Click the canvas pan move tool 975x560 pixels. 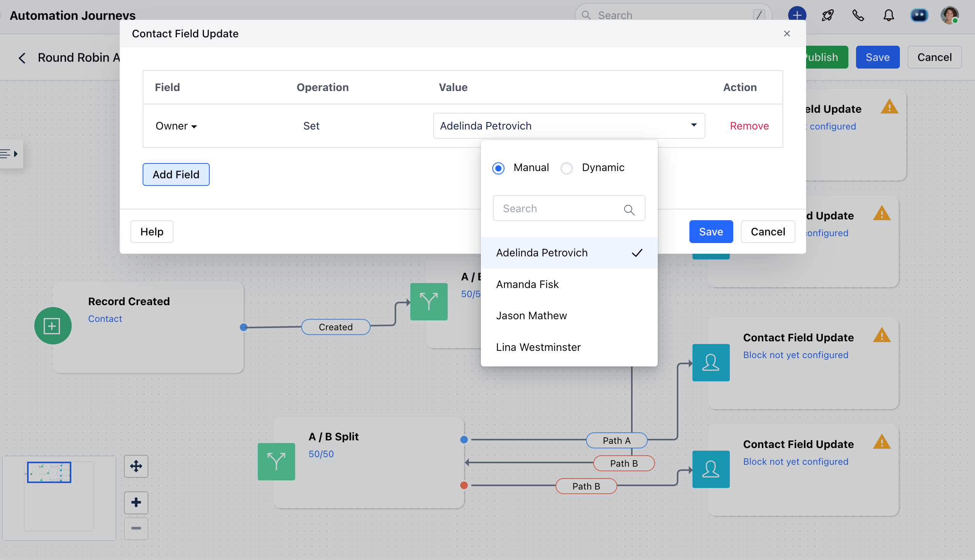[136, 466]
